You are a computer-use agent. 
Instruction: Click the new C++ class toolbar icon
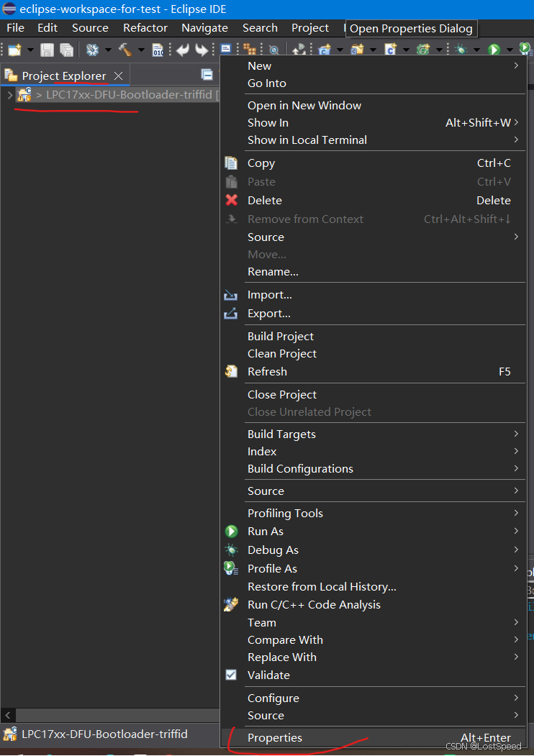pos(390,49)
